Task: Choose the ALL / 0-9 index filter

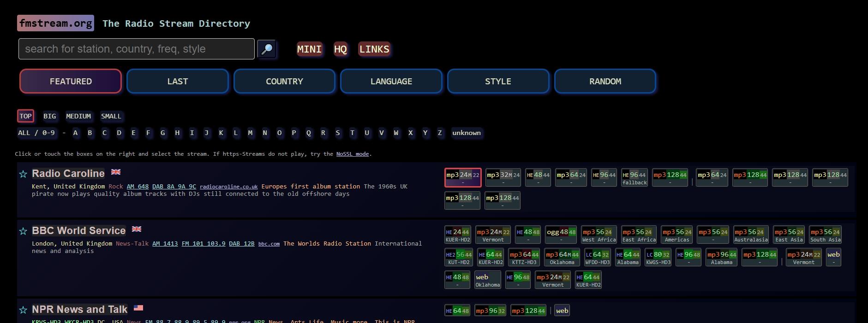Action: point(36,133)
